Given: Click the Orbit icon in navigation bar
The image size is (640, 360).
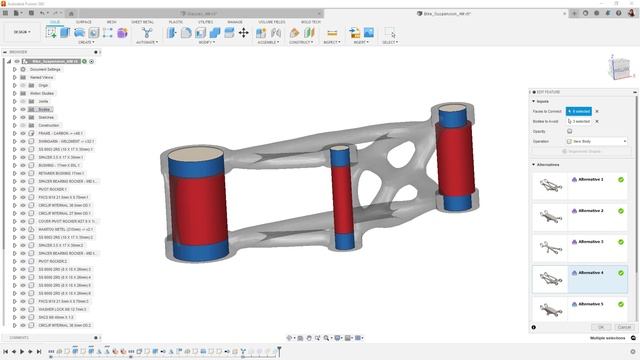Looking at the screenshot, I should 289,338.
